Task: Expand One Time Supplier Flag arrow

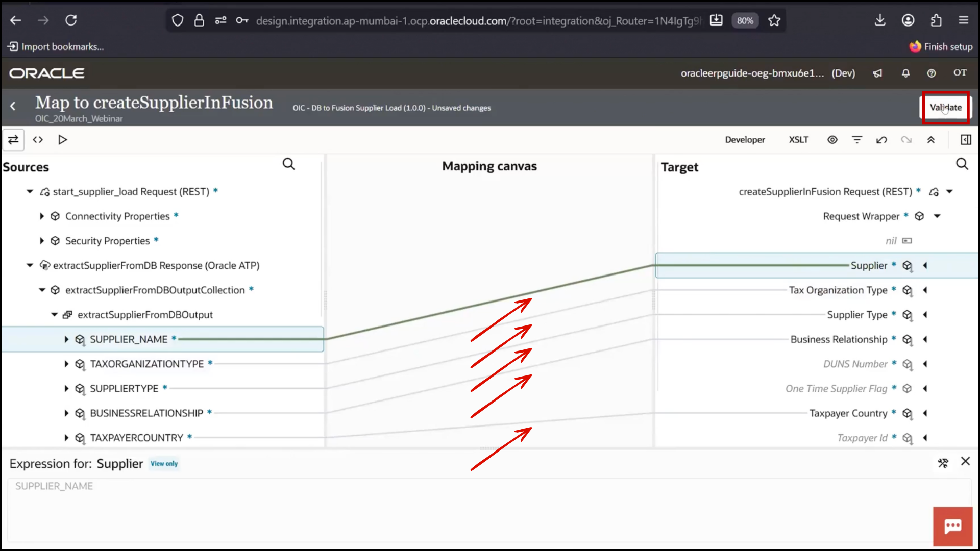Action: click(925, 388)
